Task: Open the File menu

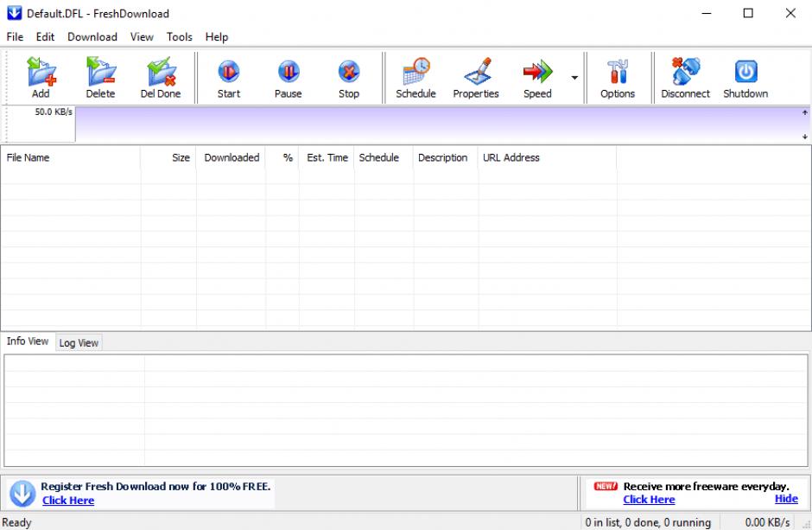Action: click(x=15, y=37)
